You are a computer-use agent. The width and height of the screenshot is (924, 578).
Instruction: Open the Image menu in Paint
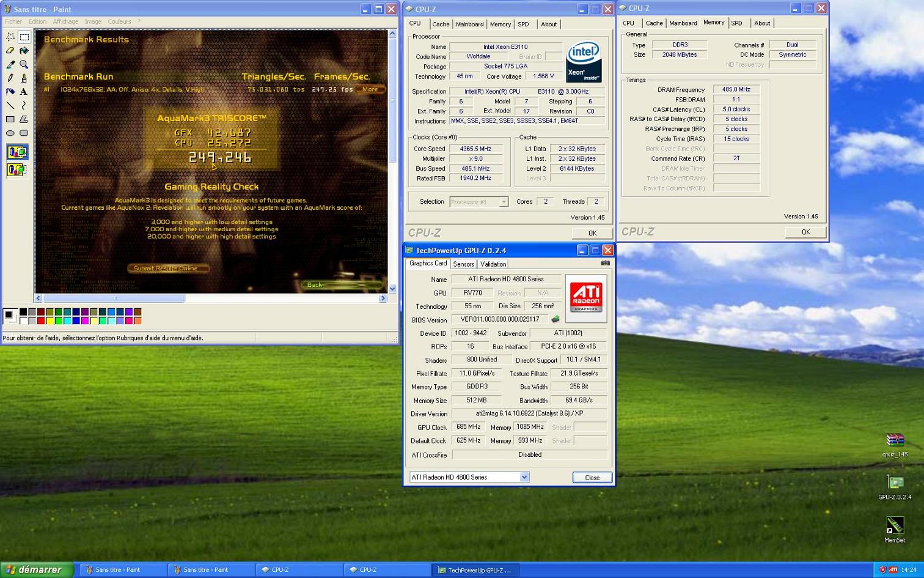(93, 21)
